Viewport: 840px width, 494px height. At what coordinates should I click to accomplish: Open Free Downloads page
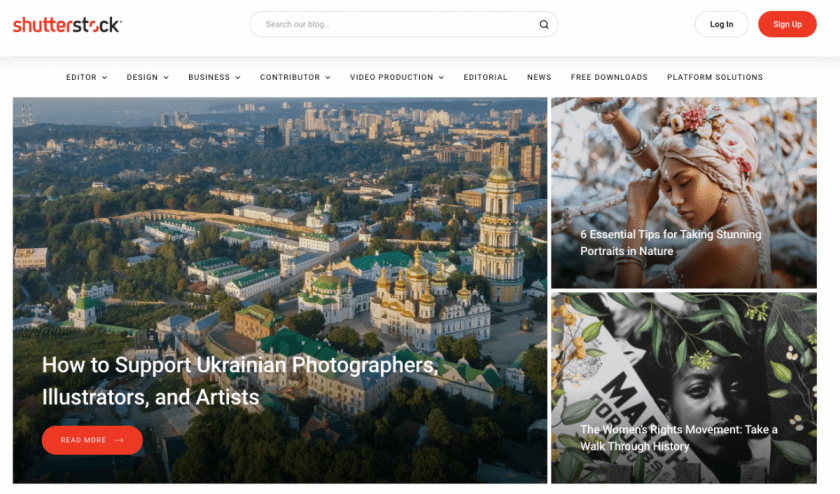pos(609,77)
